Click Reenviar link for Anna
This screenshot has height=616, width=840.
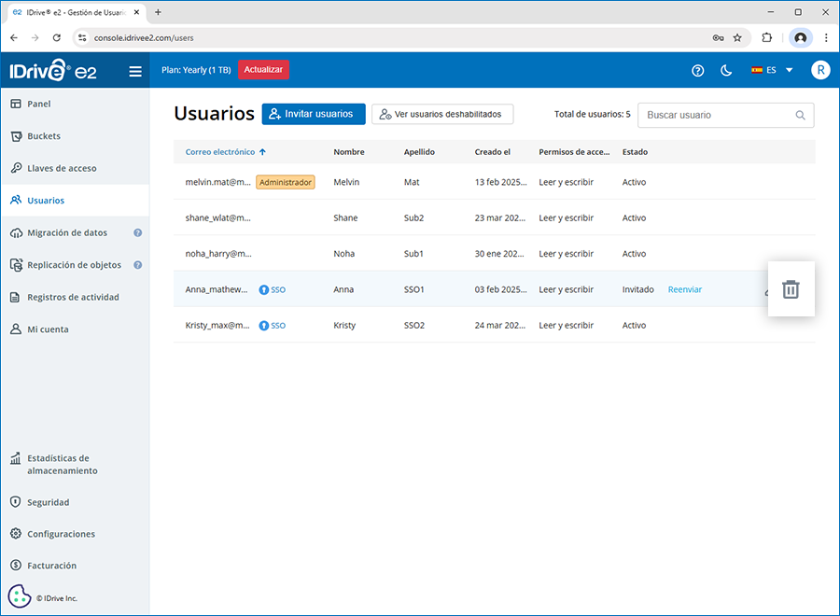[x=684, y=289]
